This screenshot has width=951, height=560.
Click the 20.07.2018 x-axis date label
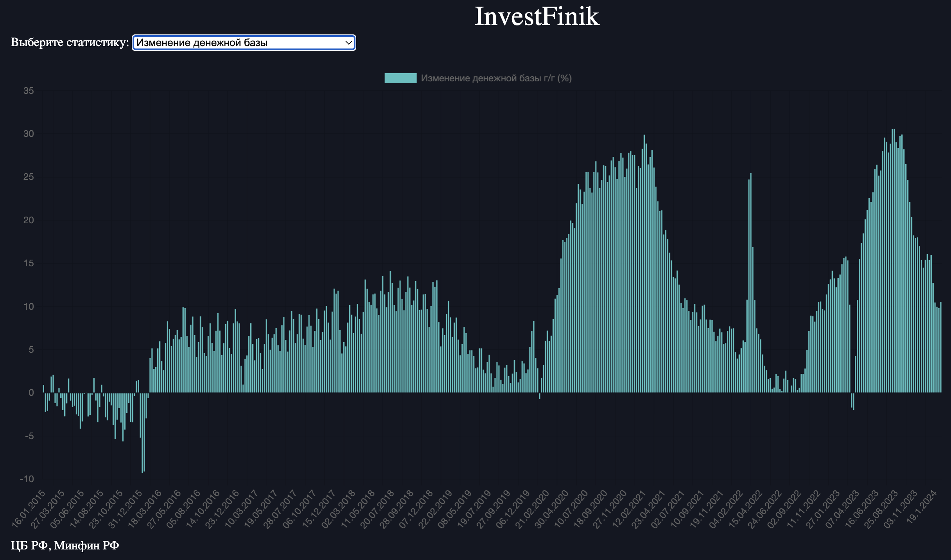click(377, 509)
